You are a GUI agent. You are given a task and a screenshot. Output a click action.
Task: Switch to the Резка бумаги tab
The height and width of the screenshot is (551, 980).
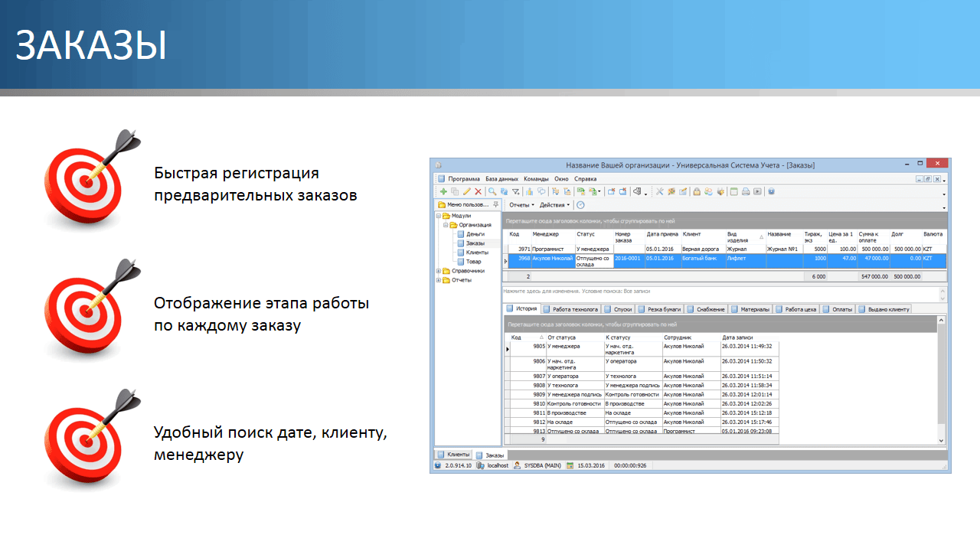pos(658,309)
